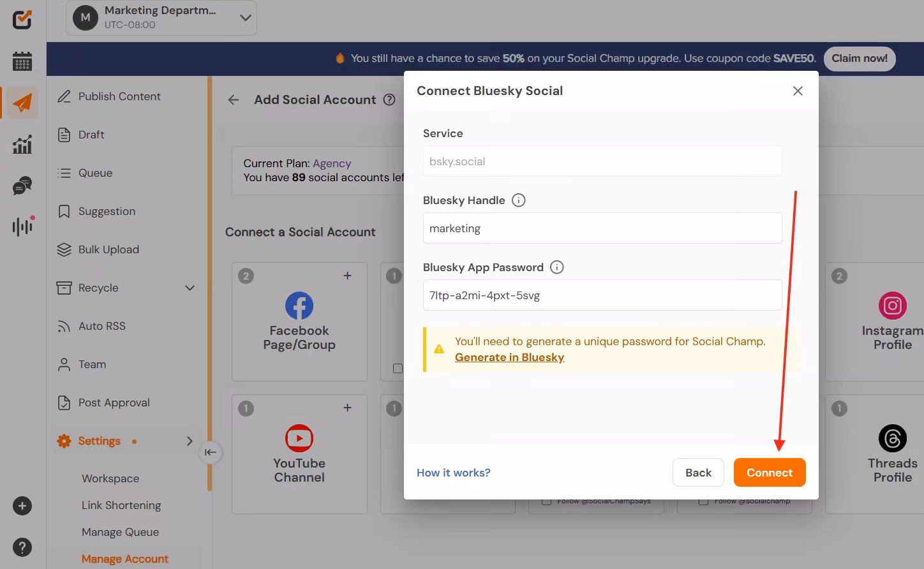Collapse the sidebar with the arrow toggle

211,452
